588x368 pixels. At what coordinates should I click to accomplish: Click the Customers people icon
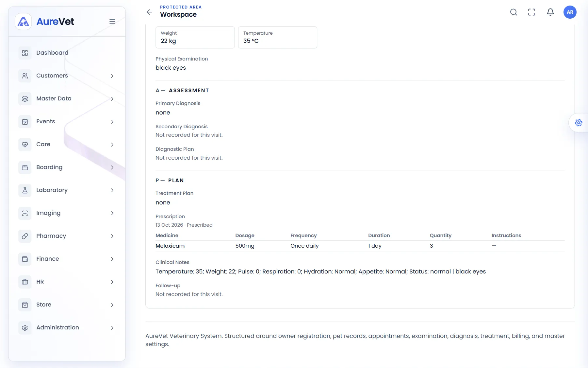point(25,76)
